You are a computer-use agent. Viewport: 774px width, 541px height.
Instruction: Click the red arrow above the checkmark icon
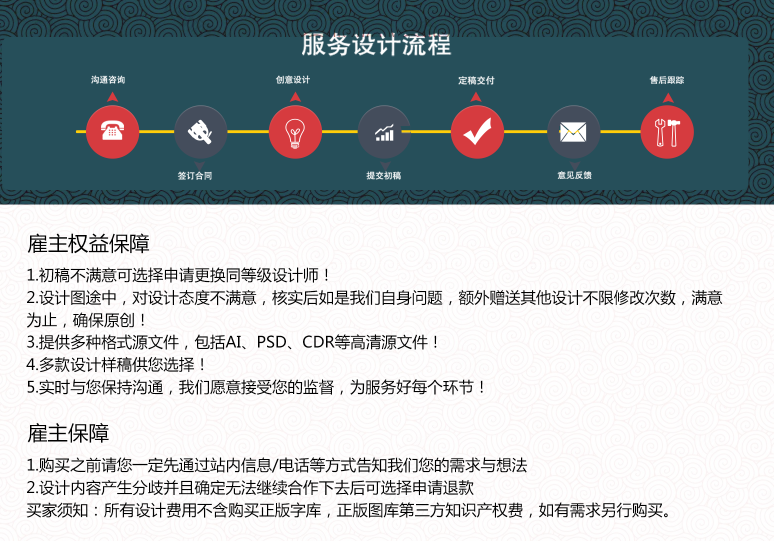point(476,97)
